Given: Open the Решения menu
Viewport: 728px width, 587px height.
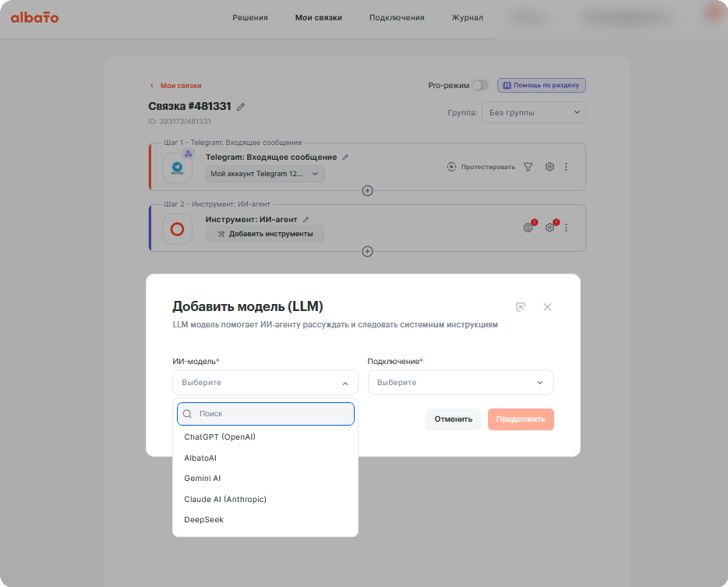Looking at the screenshot, I should pos(249,18).
